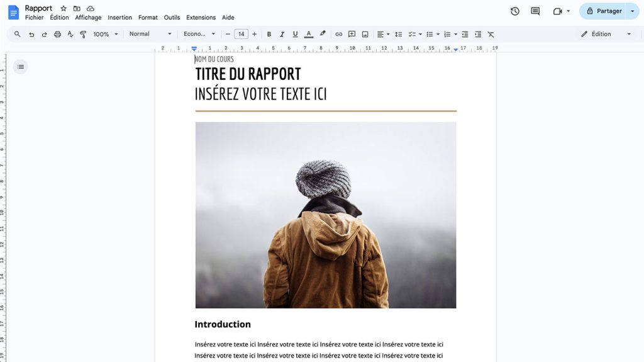Open the Outils menu
The width and height of the screenshot is (644, 362).
[x=172, y=18]
